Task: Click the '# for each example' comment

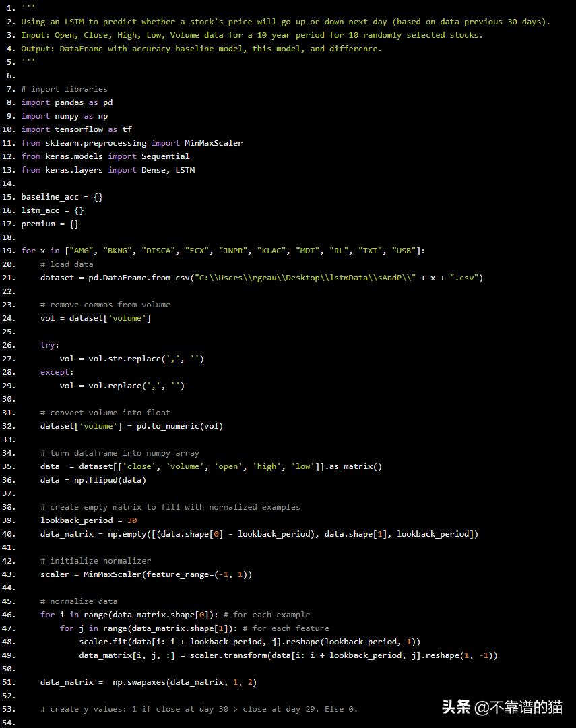Action: coord(266,614)
